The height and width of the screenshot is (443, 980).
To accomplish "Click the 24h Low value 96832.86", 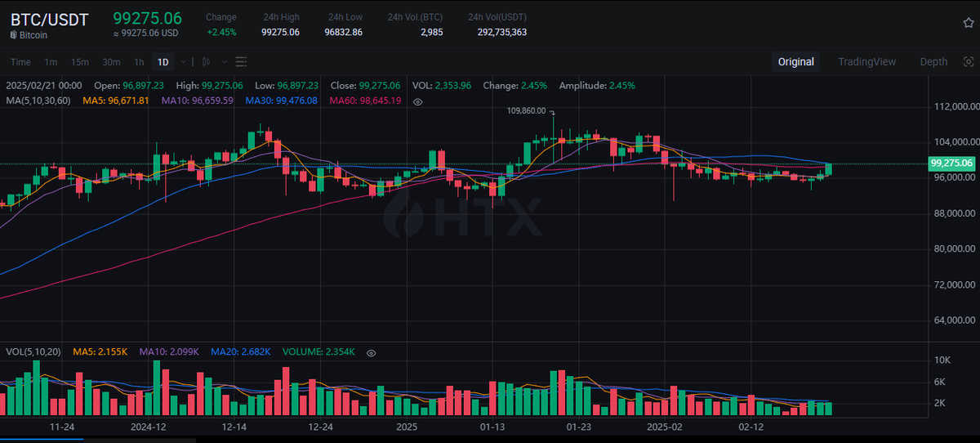I will 343,32.
